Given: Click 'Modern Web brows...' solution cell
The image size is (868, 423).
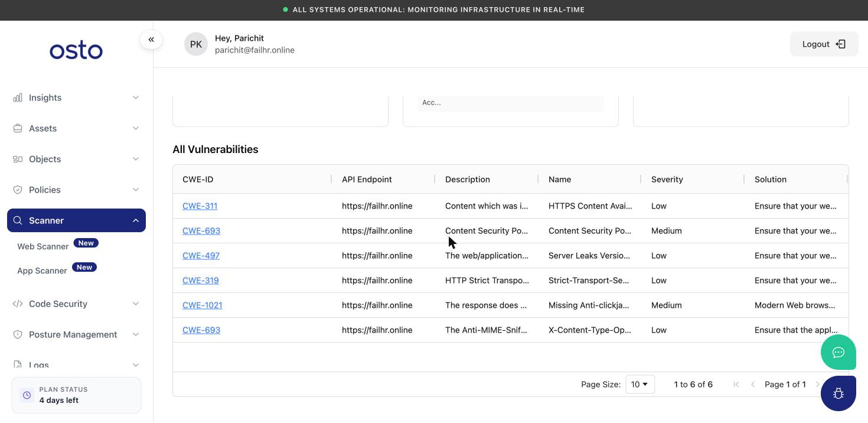Looking at the screenshot, I should pos(795,305).
